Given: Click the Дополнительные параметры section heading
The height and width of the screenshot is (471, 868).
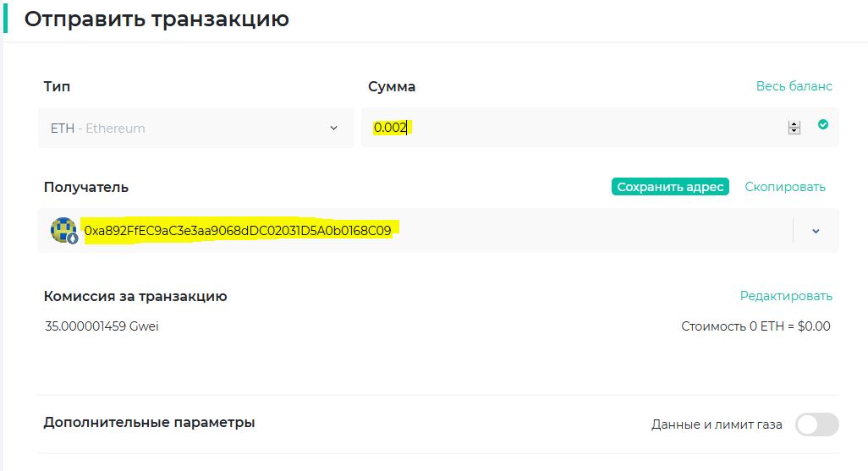Looking at the screenshot, I should point(149,422).
